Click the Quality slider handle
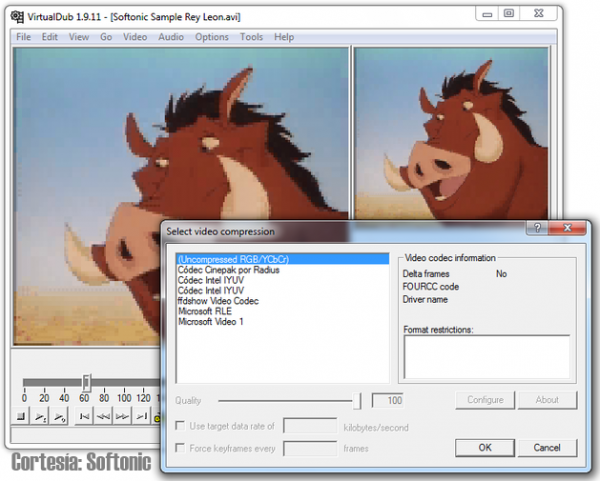Viewport: 600px width, 481px height. tap(358, 400)
